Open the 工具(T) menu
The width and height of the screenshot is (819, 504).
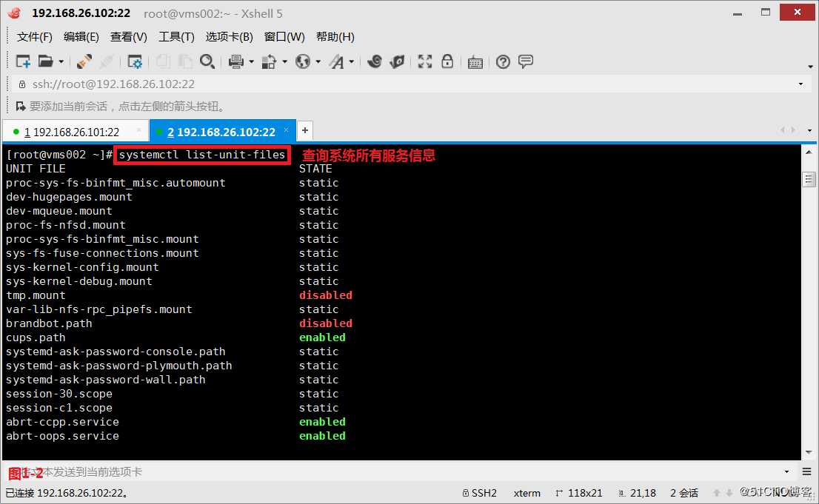tap(176, 36)
